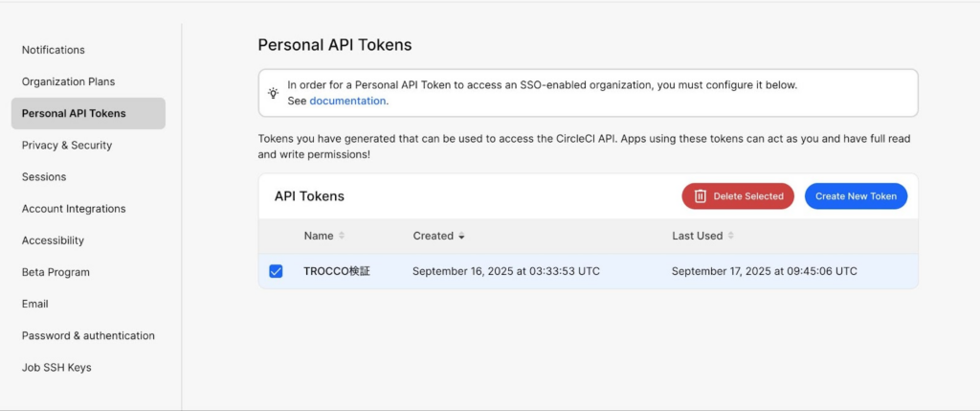Click Create New Token button
The height and width of the screenshot is (411, 980).
point(856,196)
